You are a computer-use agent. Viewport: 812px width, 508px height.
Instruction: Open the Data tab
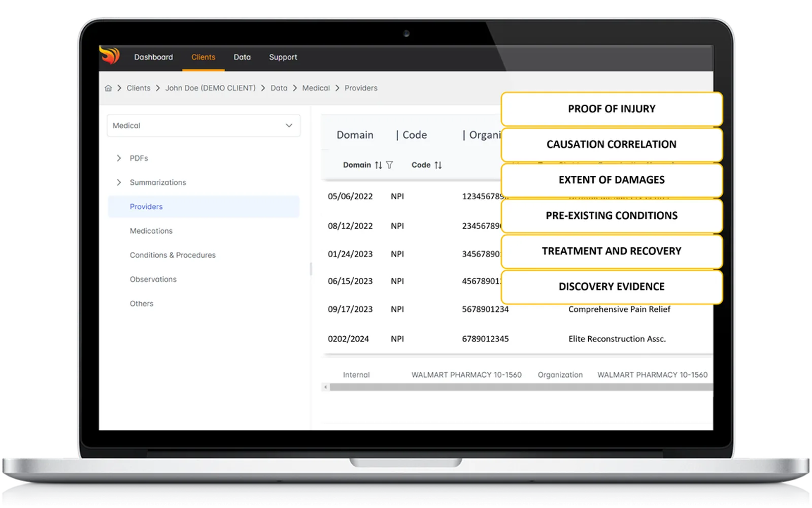coord(242,57)
